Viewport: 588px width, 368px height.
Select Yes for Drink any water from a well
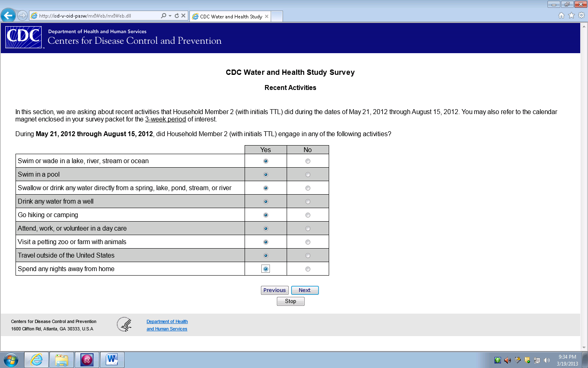[x=266, y=202]
